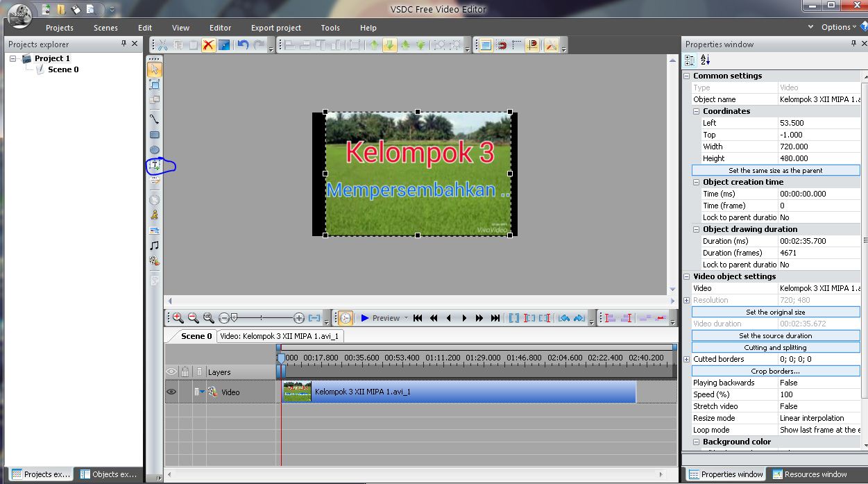The image size is (868, 484).
Task: Select the Add Video tool
Action: click(x=155, y=261)
